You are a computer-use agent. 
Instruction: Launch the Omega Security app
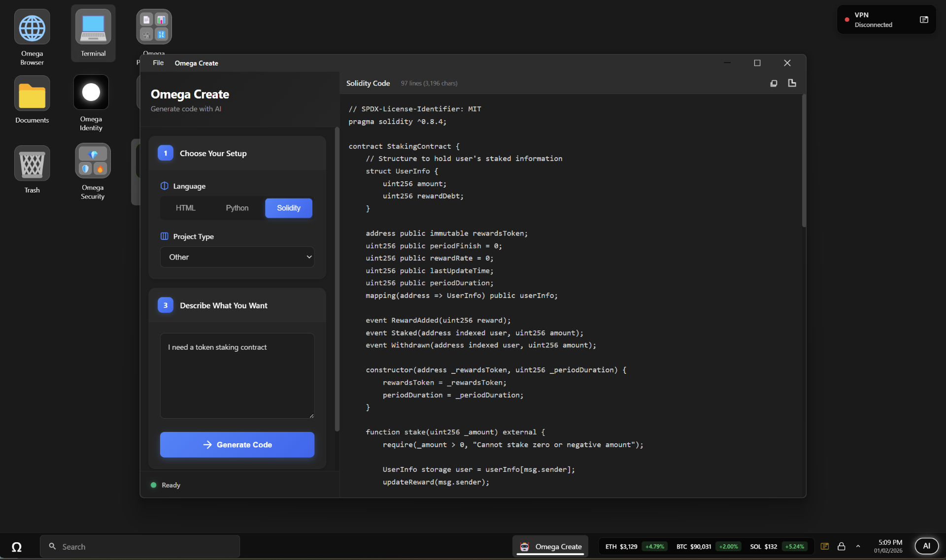tap(92, 161)
